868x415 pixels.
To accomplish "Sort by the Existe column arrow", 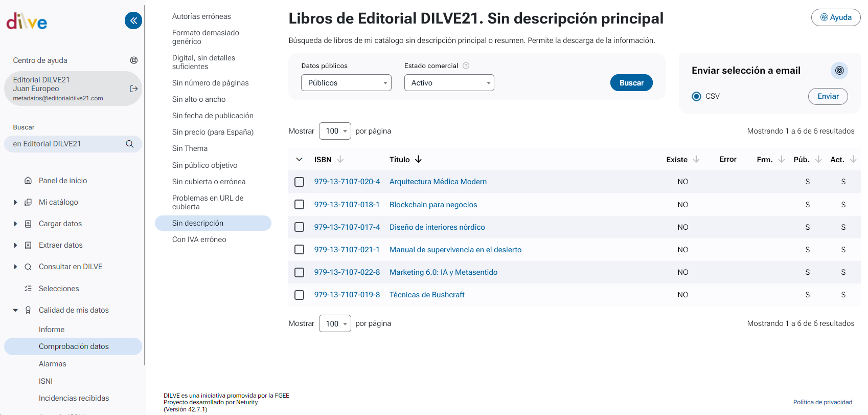I will coord(696,160).
